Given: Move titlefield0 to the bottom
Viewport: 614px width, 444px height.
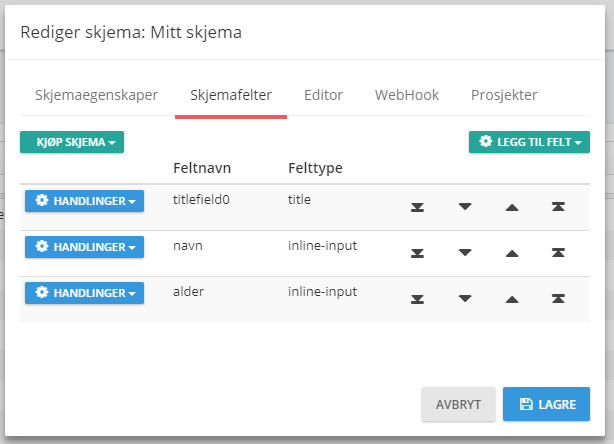Looking at the screenshot, I should pyautogui.click(x=417, y=207).
